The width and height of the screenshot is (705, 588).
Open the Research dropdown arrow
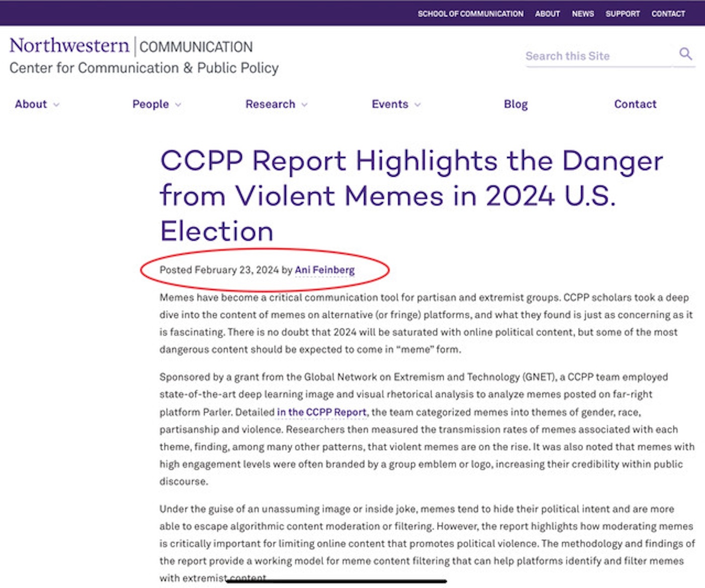(x=304, y=105)
